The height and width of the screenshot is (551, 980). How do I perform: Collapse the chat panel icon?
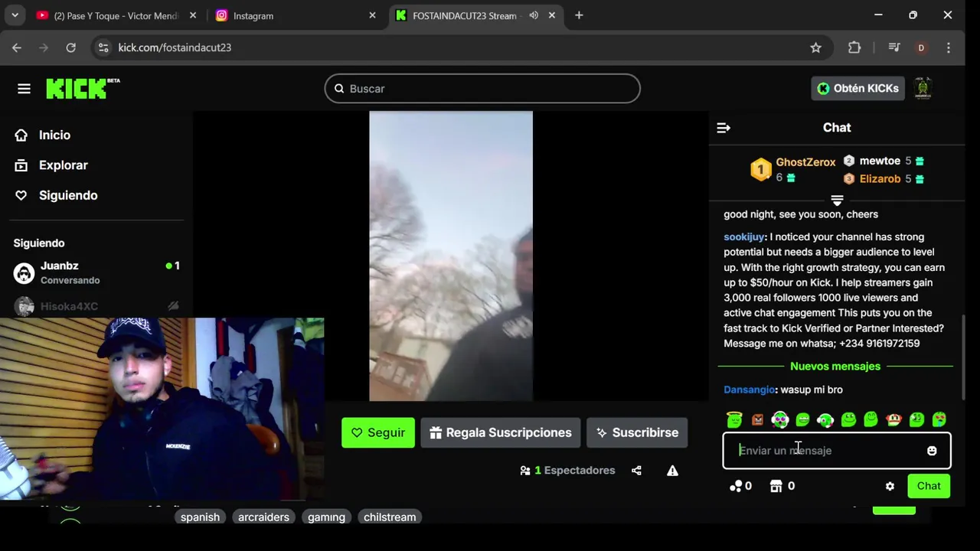[x=724, y=128]
